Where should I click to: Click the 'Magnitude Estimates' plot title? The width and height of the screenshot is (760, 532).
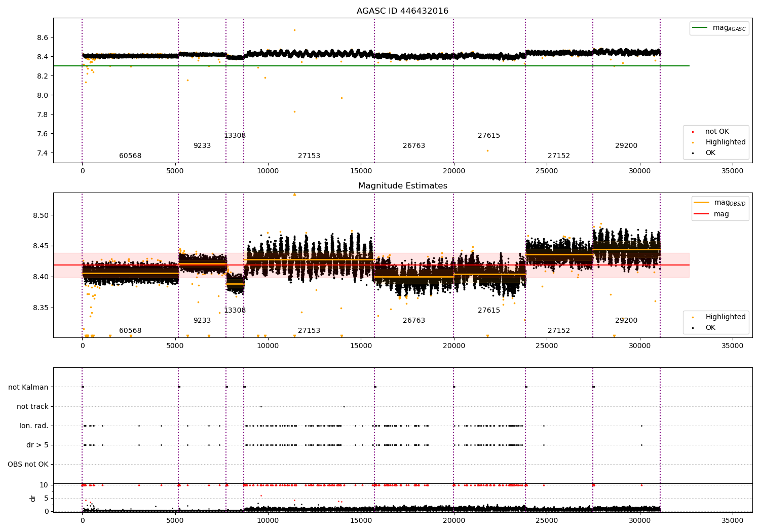tap(402, 186)
